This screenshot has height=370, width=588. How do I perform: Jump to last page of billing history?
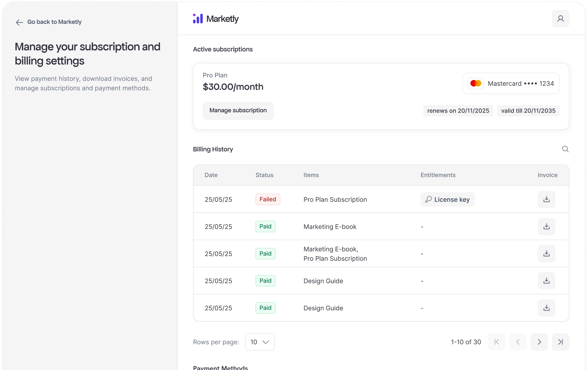click(560, 342)
